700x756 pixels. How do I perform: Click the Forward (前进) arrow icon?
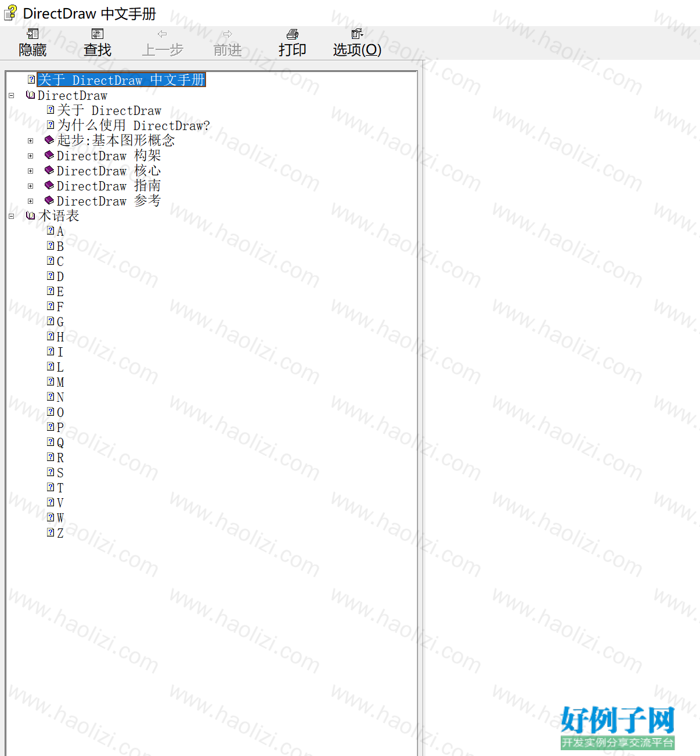click(228, 34)
